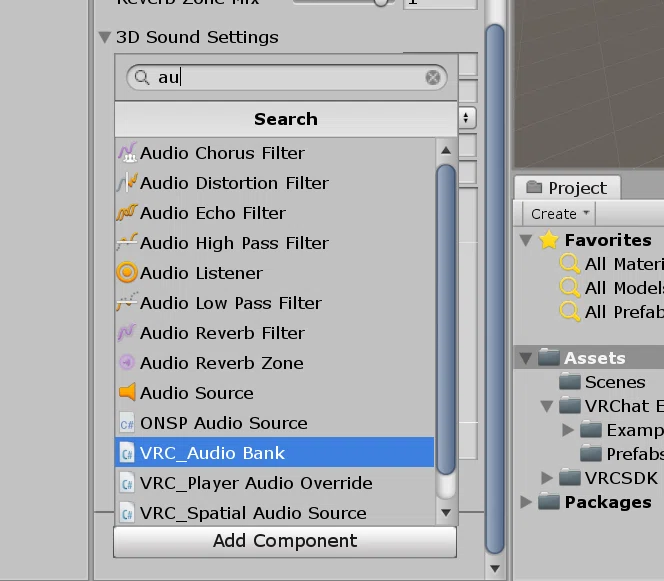664x581 pixels.
Task: Expand the Examples folder under VRChat
Action: click(x=567, y=430)
